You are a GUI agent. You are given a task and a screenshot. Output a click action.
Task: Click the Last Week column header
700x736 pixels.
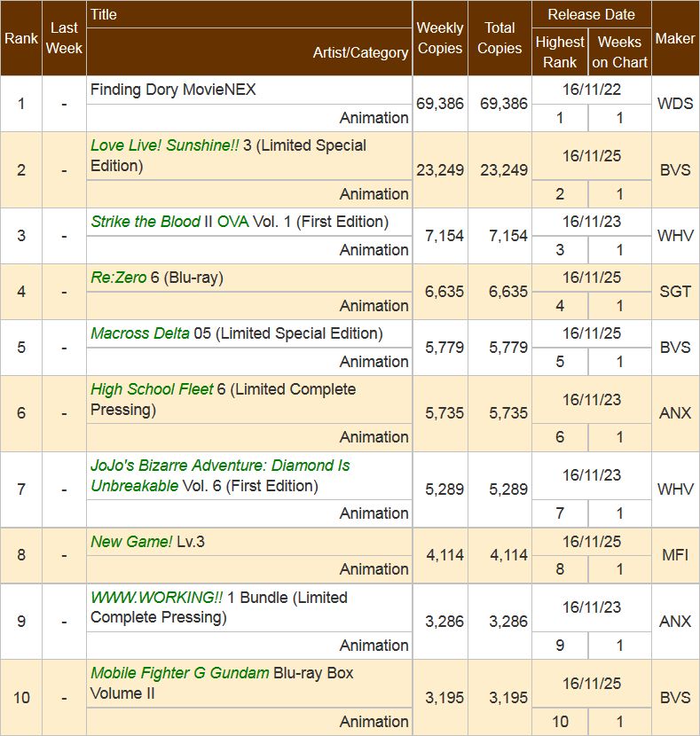point(64,38)
